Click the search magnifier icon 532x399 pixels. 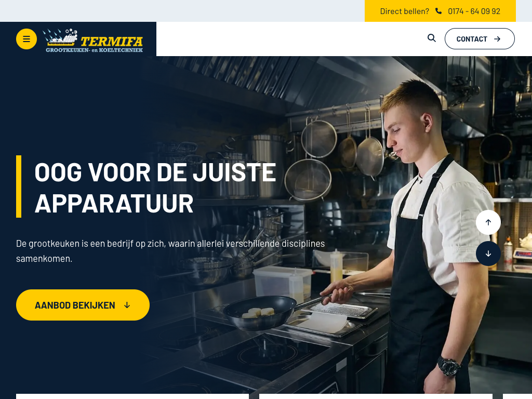coord(432,38)
